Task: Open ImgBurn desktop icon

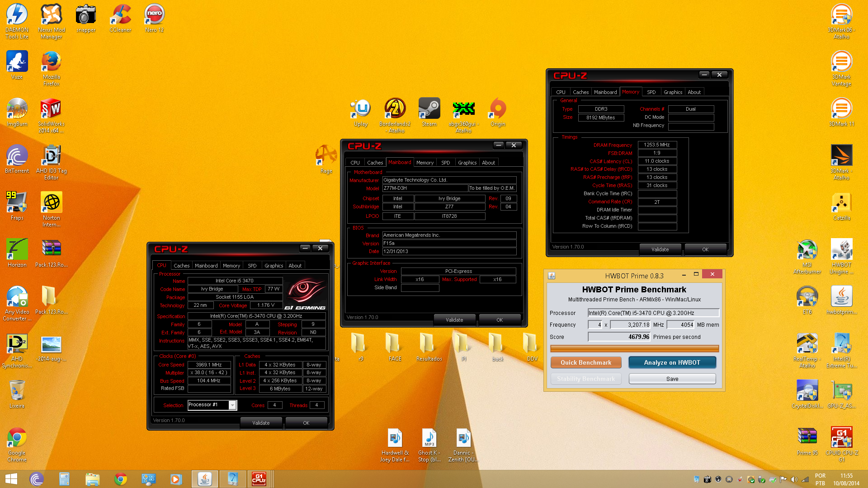Action: coord(17,113)
